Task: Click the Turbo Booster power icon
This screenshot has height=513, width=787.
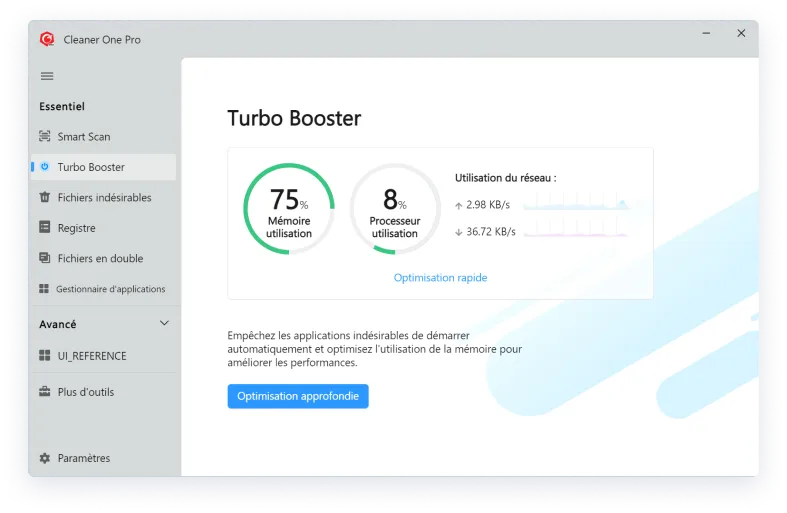Action: (44, 167)
